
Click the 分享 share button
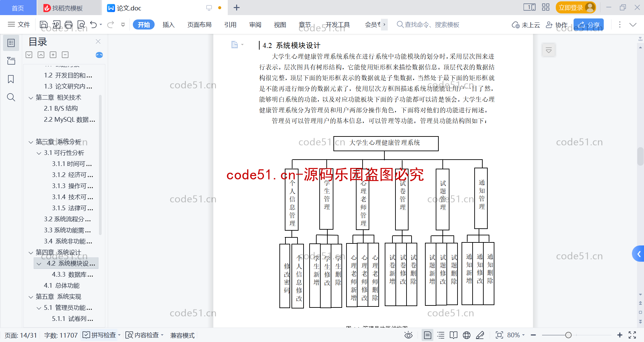(x=589, y=24)
